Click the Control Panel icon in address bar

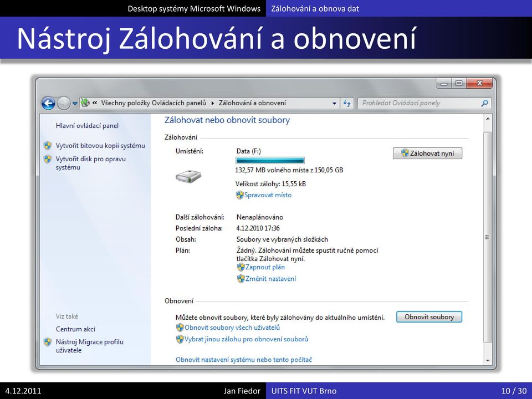click(x=85, y=103)
